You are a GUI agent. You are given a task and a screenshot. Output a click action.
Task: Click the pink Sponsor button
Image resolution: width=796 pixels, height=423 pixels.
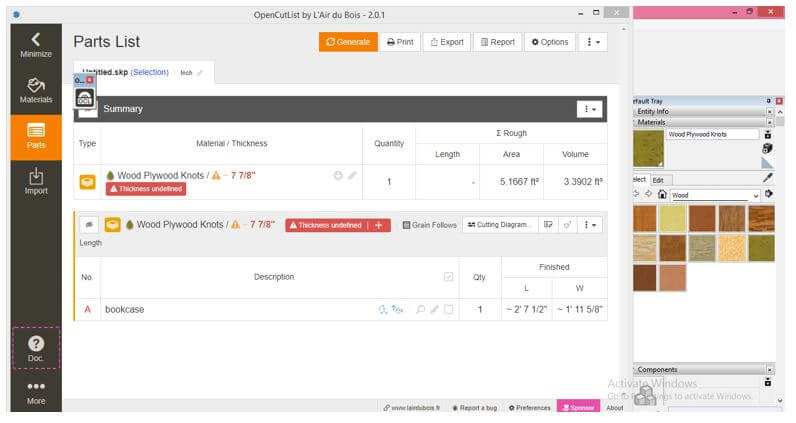point(578,407)
